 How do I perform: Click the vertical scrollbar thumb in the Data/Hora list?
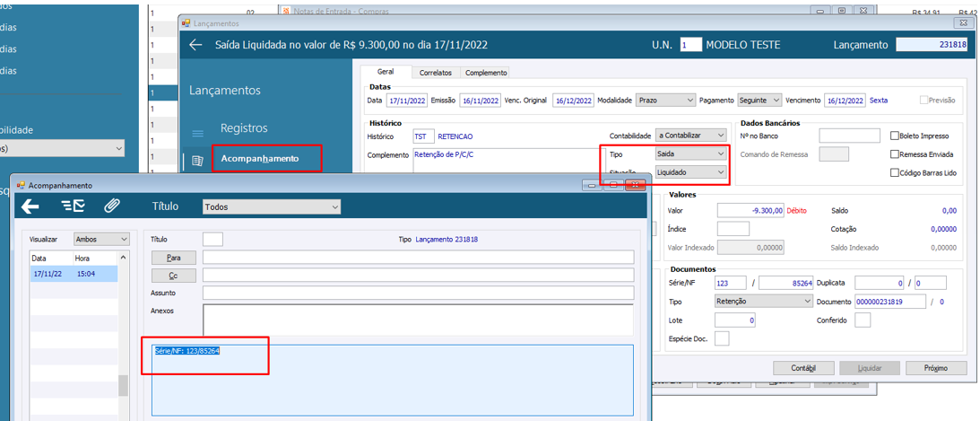click(x=123, y=385)
